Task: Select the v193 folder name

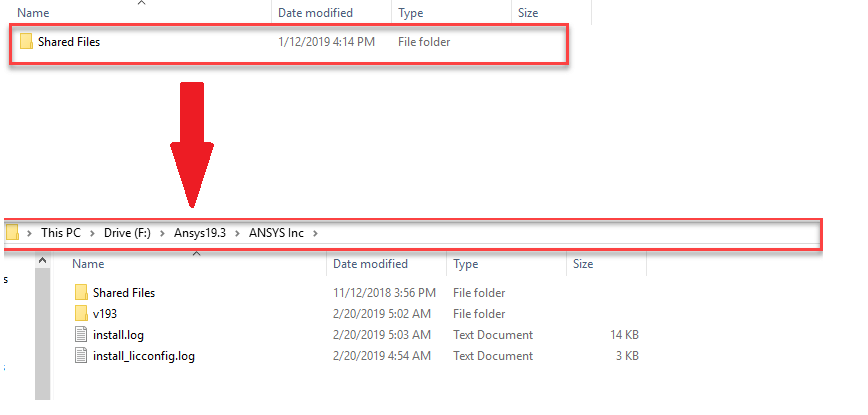Action: click(105, 314)
